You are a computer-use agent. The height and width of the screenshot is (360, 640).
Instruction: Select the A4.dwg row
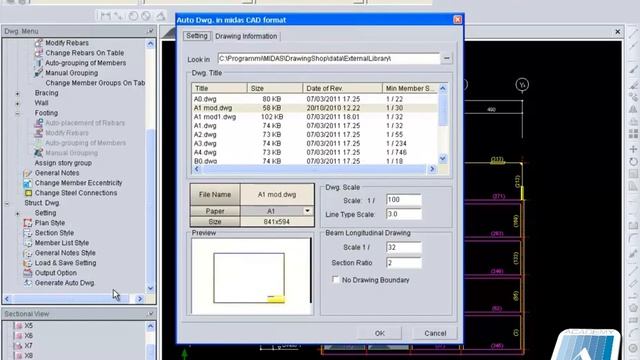coord(314,153)
